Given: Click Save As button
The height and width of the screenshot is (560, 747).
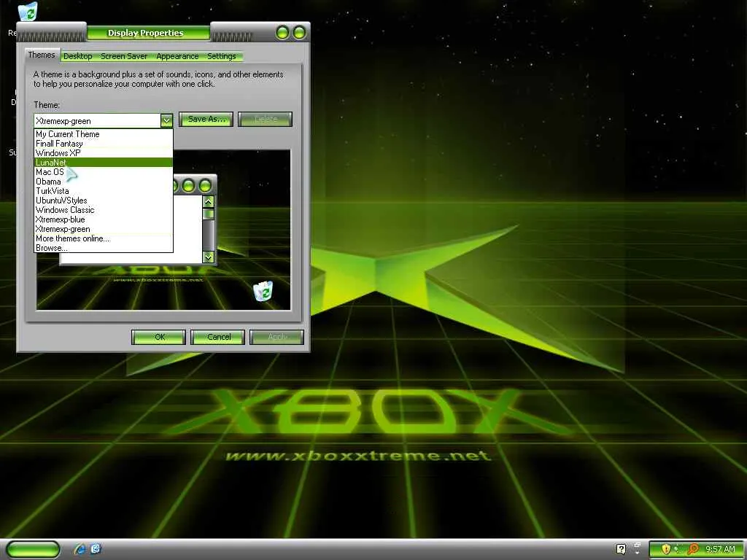Looking at the screenshot, I should [206, 119].
